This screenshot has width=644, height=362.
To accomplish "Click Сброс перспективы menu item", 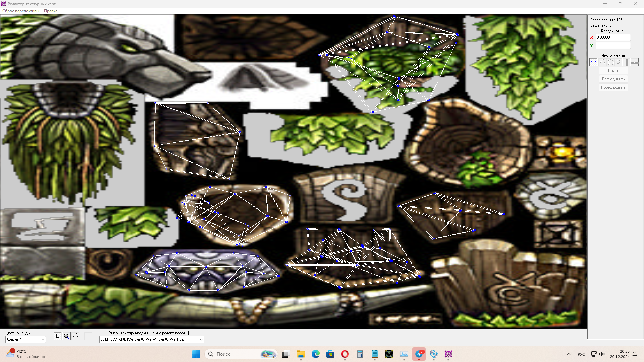I will click(21, 11).
